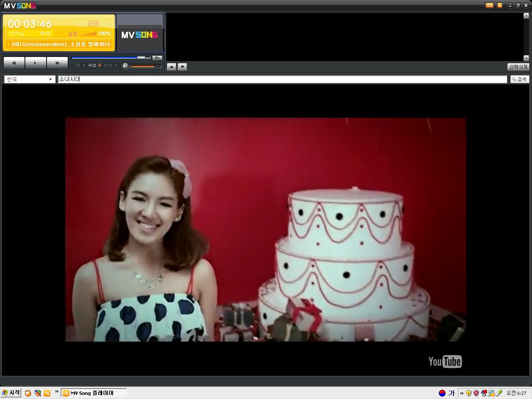Image resolution: width=532 pixels, height=399 pixels.
Task: Seek using the blue playback progress bar
Action: click(x=111, y=58)
